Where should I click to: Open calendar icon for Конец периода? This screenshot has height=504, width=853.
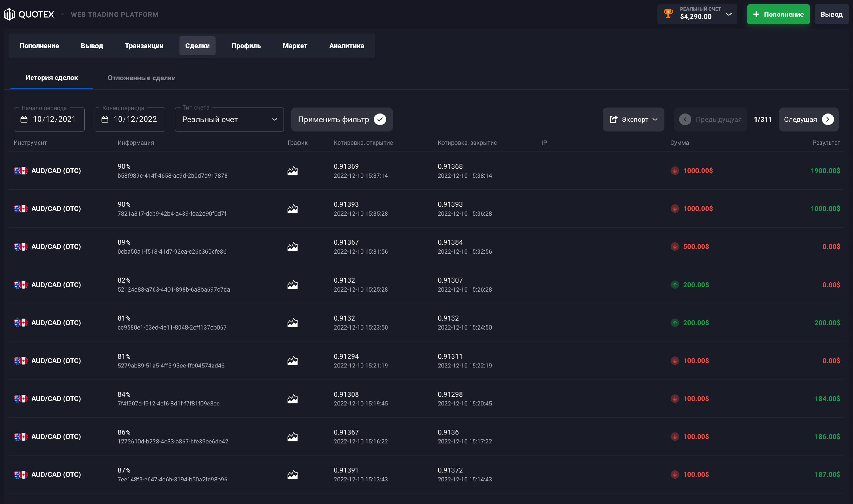(105, 119)
